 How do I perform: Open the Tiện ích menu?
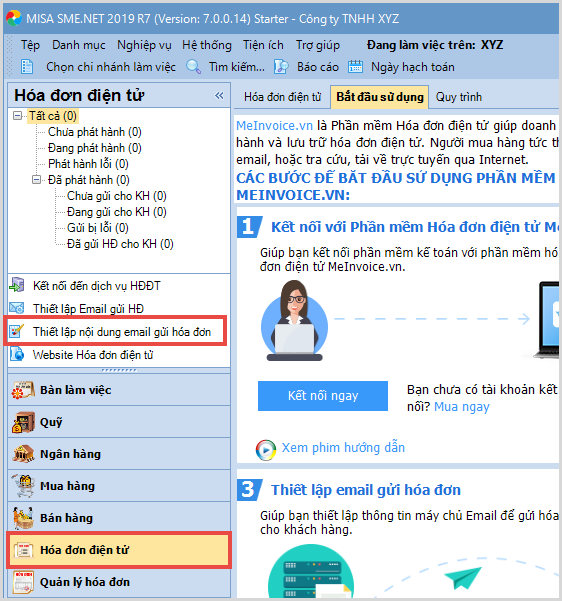tap(263, 45)
